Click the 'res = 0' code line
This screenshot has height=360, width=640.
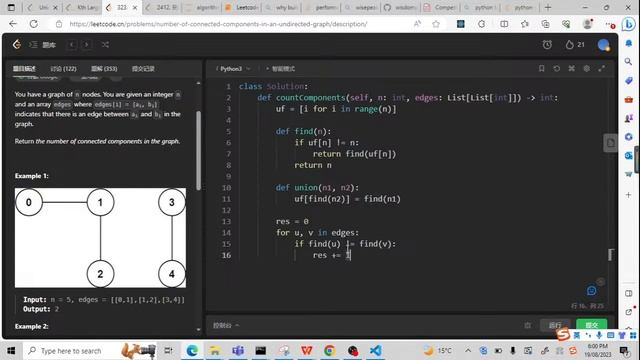click(292, 221)
